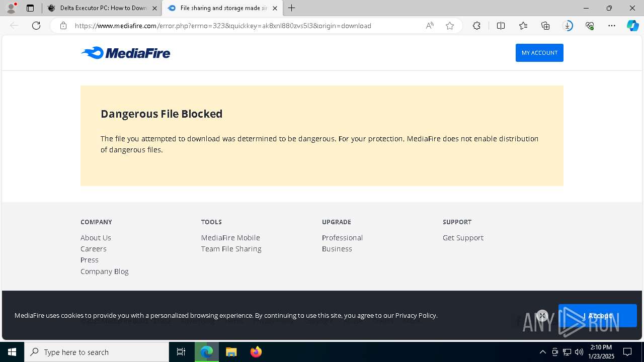Open the browser profile icon
644x362 pixels.
[x=11, y=8]
